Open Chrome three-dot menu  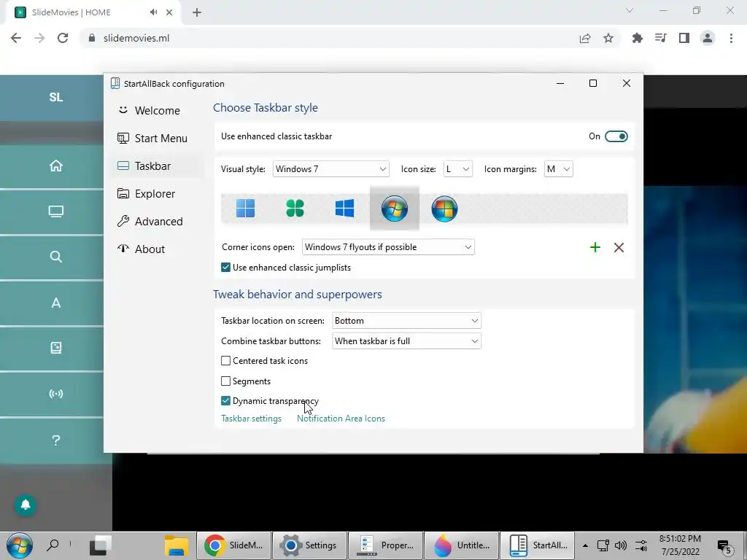click(x=731, y=38)
